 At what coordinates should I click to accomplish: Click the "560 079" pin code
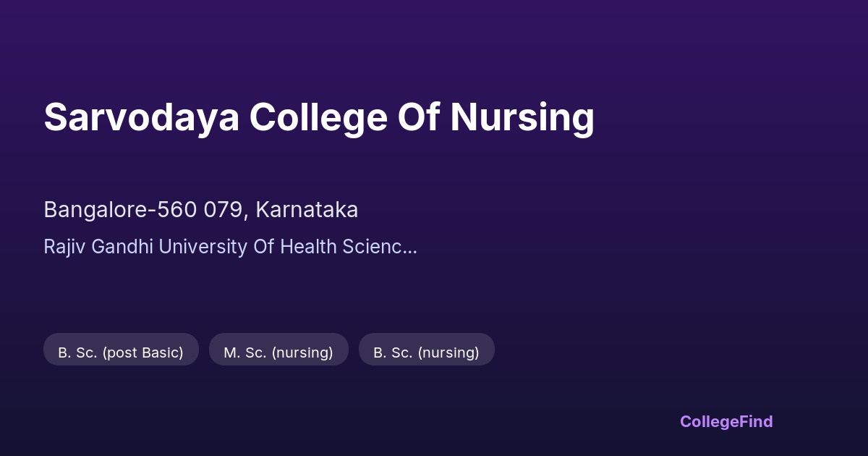(x=210, y=210)
